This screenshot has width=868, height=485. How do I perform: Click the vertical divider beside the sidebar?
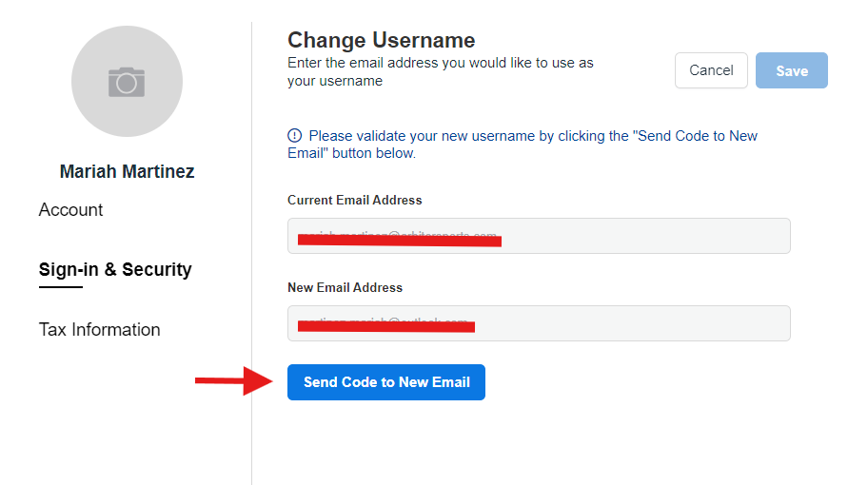(252, 253)
